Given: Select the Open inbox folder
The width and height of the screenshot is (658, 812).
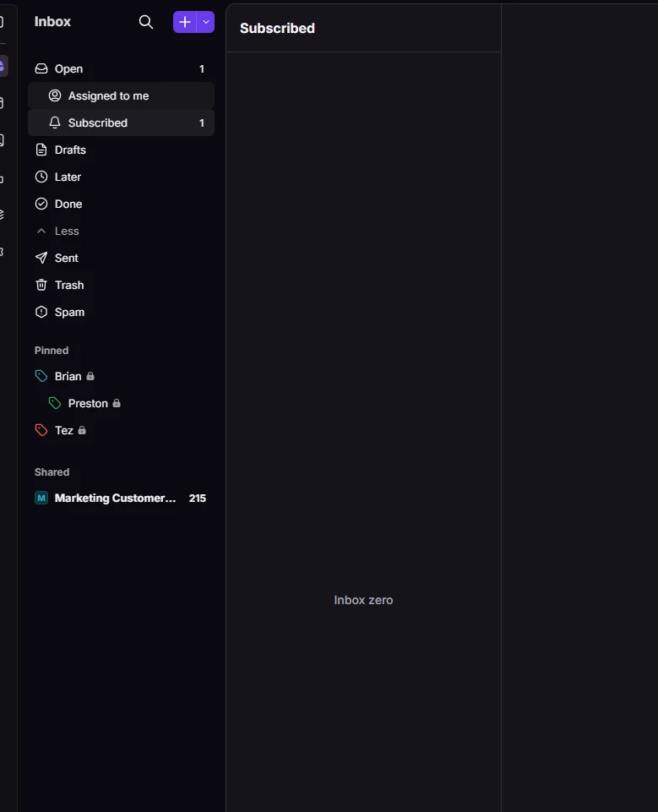Looking at the screenshot, I should click(x=121, y=69).
